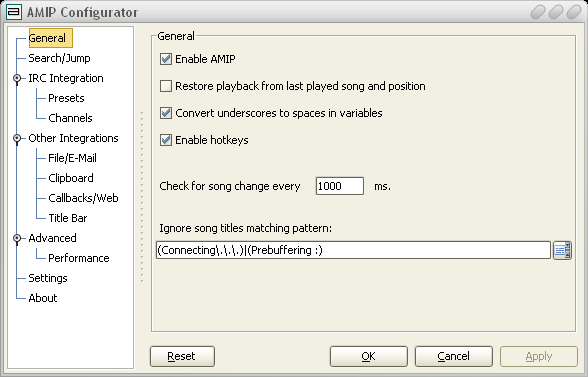Open the About page
Image resolution: width=588 pixels, height=377 pixels.
(43, 298)
